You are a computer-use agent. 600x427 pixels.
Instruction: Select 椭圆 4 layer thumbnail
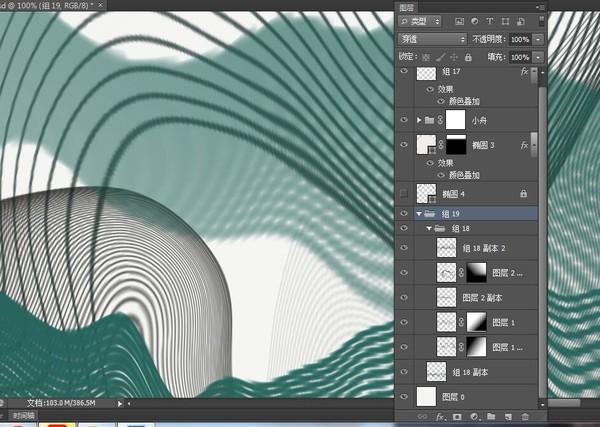pos(426,194)
